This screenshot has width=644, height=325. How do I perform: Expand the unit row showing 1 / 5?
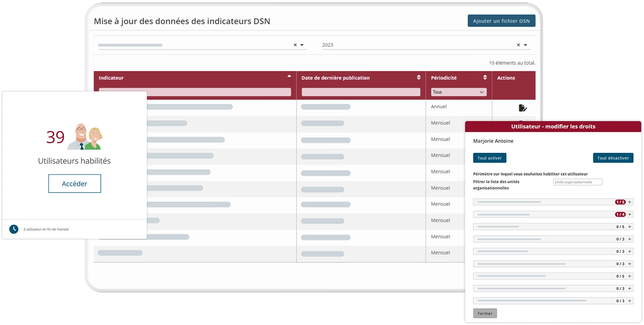(629, 202)
